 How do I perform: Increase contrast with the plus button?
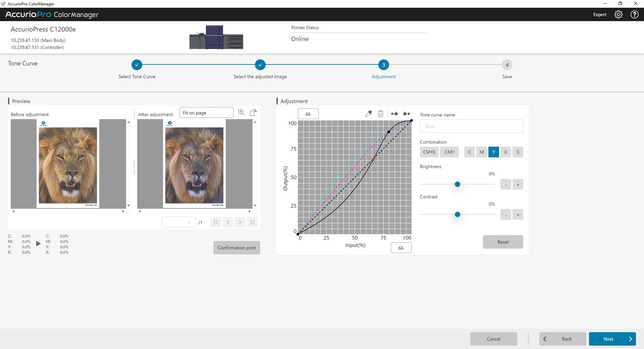click(518, 214)
